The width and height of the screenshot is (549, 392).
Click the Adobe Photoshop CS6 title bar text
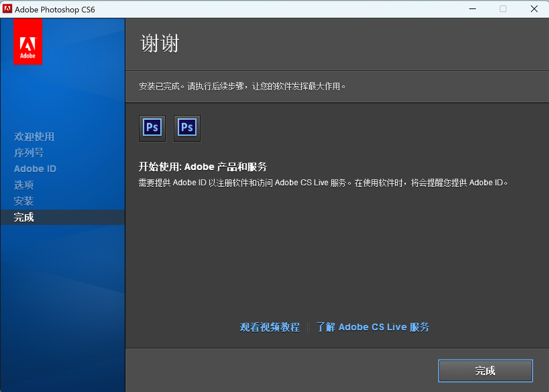pyautogui.click(x=55, y=9)
